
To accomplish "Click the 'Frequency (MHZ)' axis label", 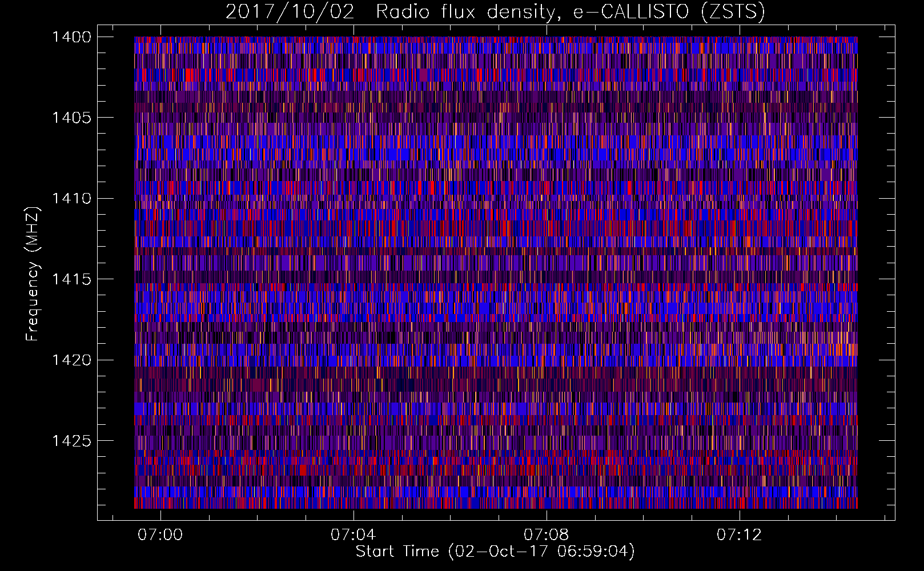I will coord(33,274).
